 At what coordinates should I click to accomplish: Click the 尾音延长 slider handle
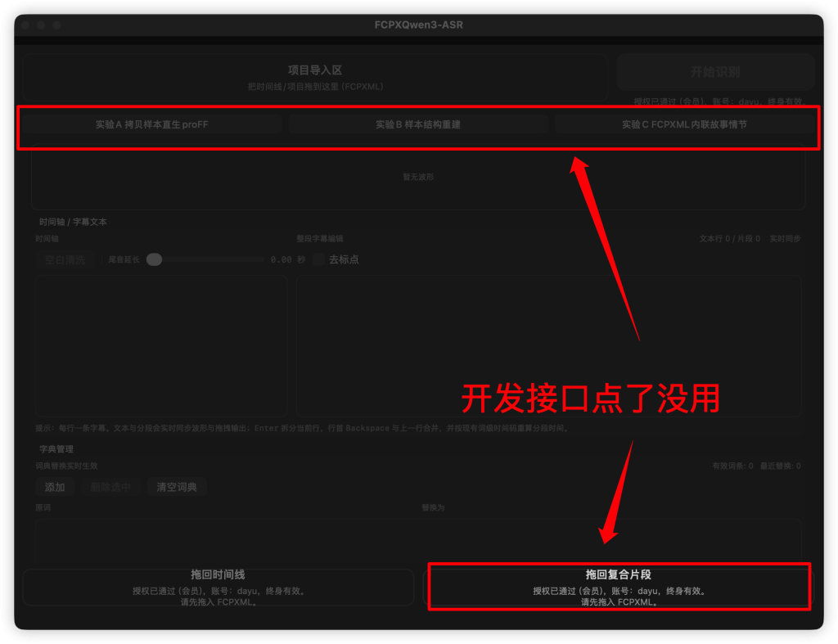(154, 259)
